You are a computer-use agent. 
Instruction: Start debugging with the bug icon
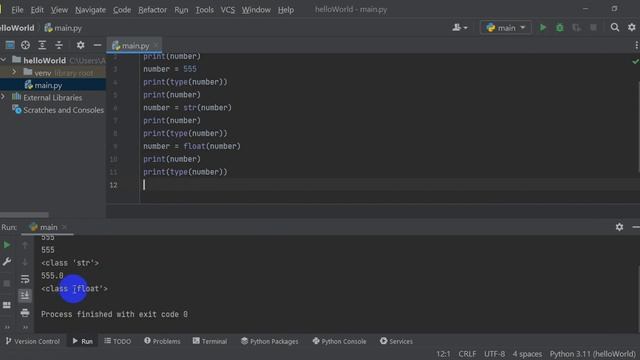(560, 28)
